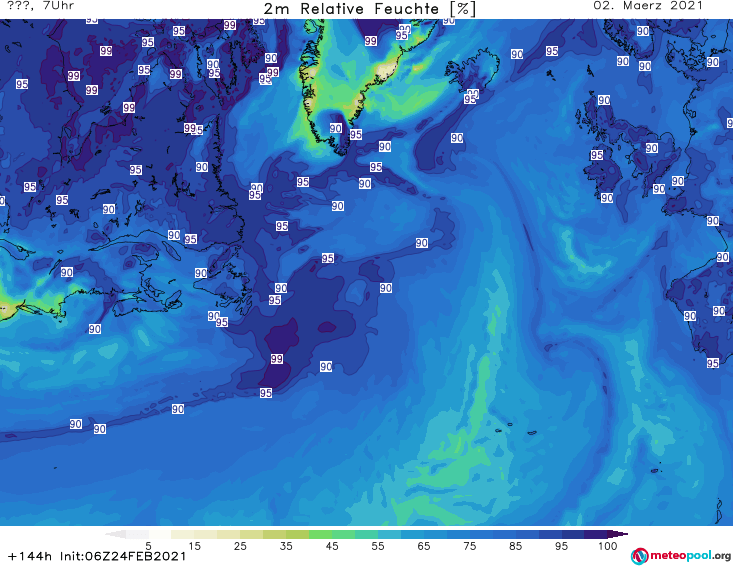733x566 pixels.
Task: Click the legend value '15'
Action: tap(194, 546)
